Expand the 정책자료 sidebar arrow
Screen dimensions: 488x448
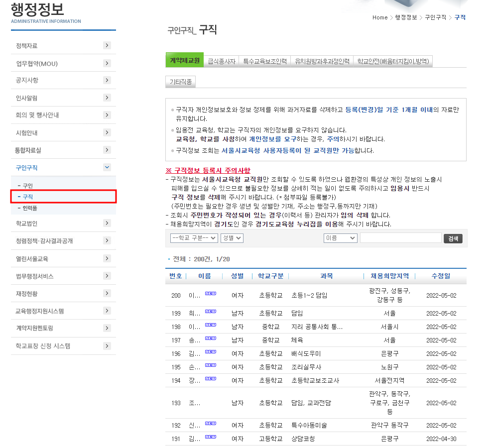107,45
